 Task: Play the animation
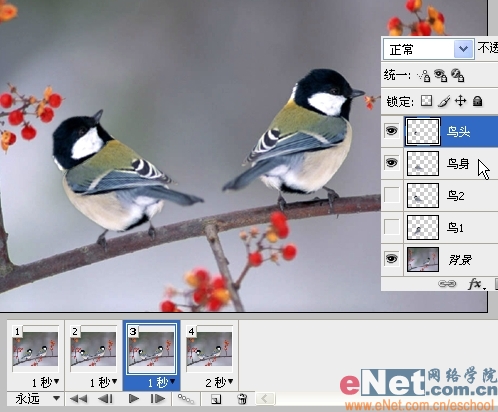pos(134,398)
